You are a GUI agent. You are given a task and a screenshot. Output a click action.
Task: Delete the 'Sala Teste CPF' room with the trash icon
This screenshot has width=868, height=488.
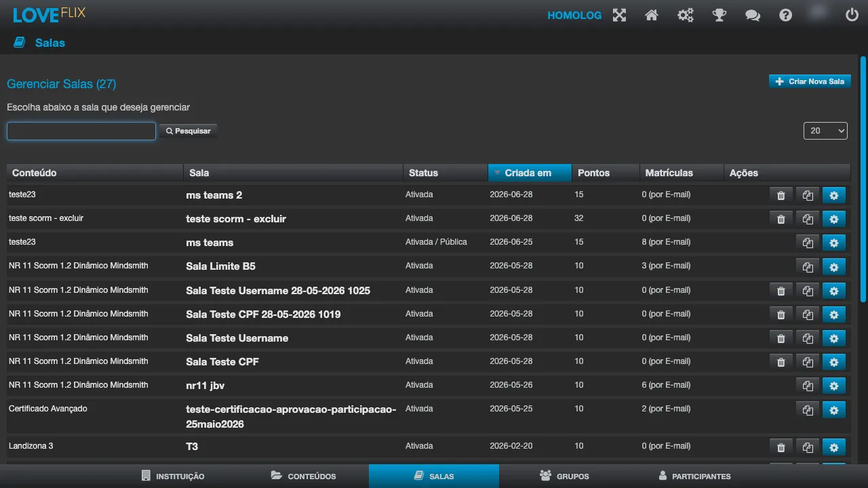781,362
